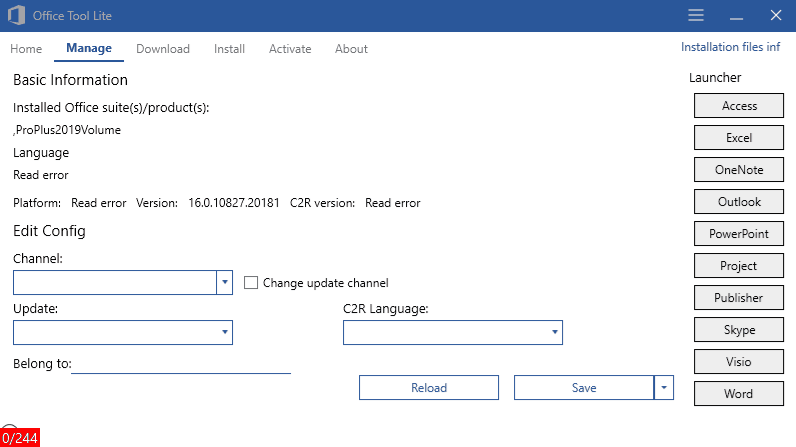This screenshot has height=447, width=796.
Task: Select the Manage tab
Action: point(89,48)
